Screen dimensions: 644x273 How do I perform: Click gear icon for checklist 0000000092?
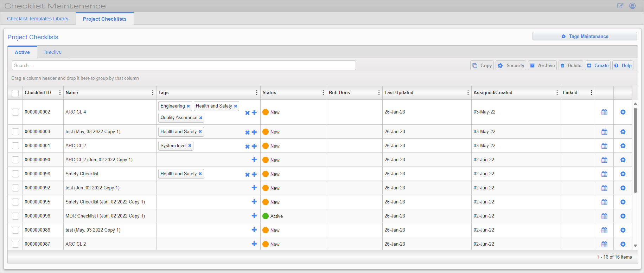(623, 188)
